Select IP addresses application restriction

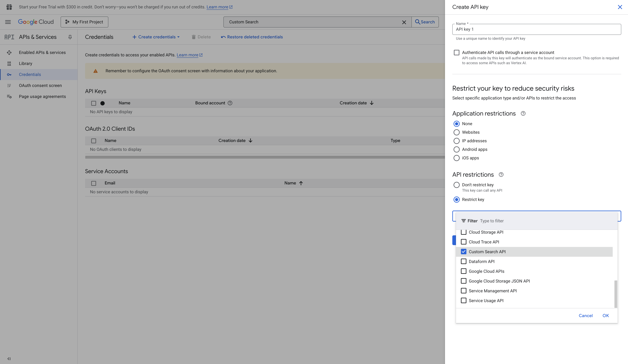(457, 141)
